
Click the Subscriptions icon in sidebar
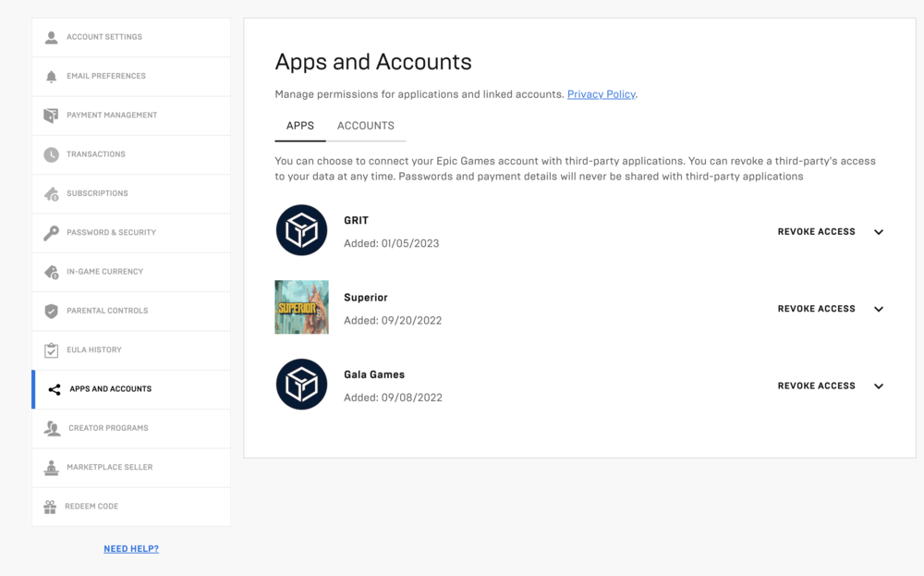(51, 194)
